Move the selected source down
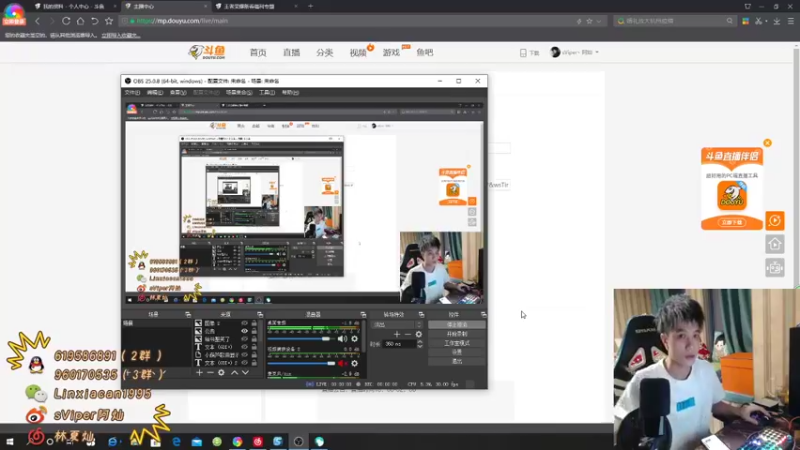The height and width of the screenshot is (450, 800). click(245, 372)
